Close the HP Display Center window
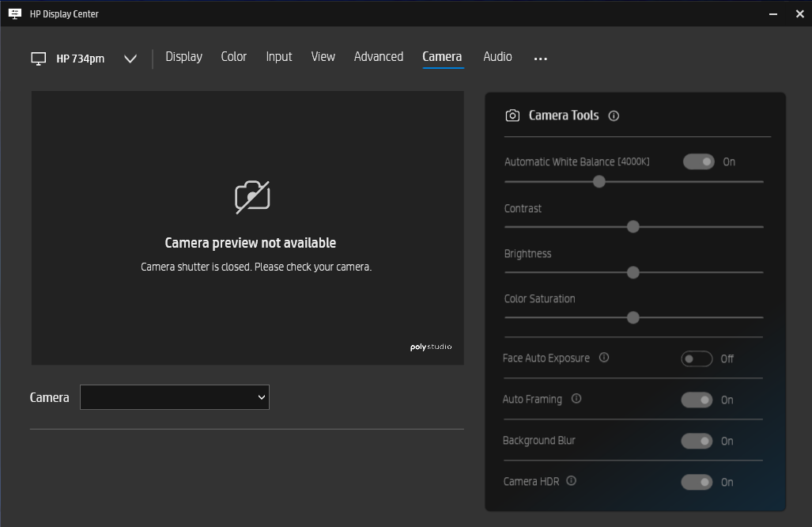 pyautogui.click(x=799, y=14)
